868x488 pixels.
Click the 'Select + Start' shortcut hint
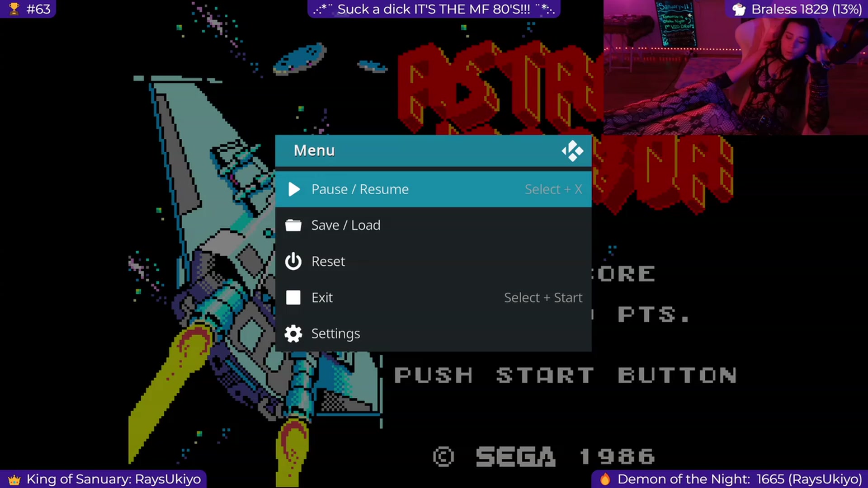pyautogui.click(x=543, y=298)
